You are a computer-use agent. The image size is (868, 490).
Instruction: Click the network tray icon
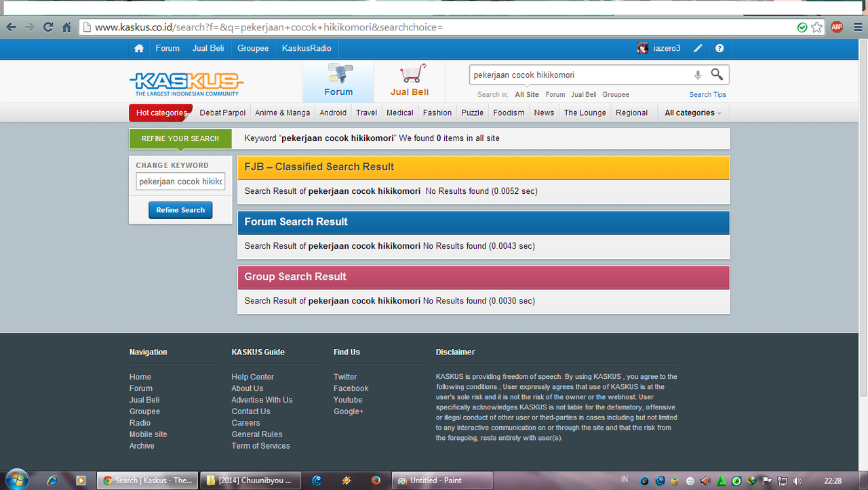pyautogui.click(x=782, y=481)
